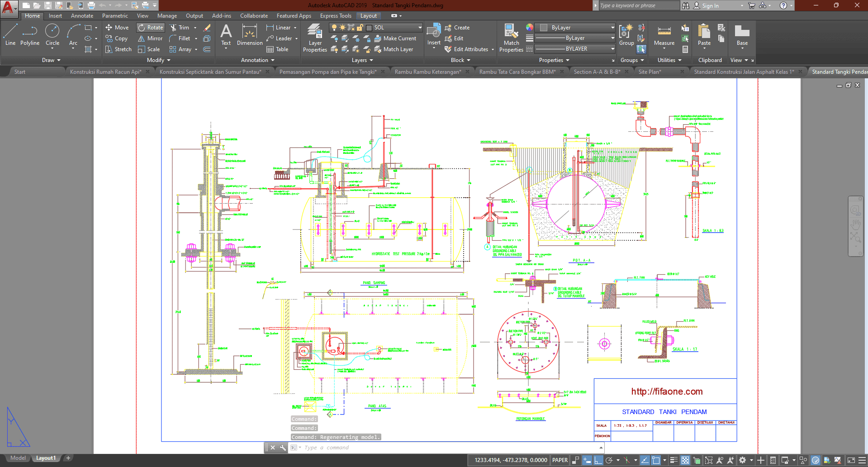Open the ByLayer color dropdown
This screenshot has width=868, height=467.
612,28
